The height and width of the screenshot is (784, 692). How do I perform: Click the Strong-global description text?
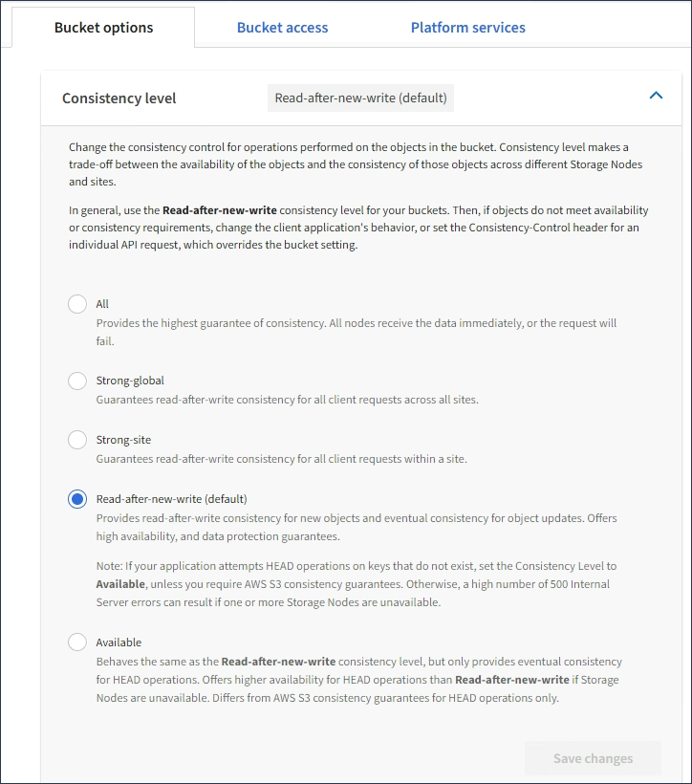point(287,400)
